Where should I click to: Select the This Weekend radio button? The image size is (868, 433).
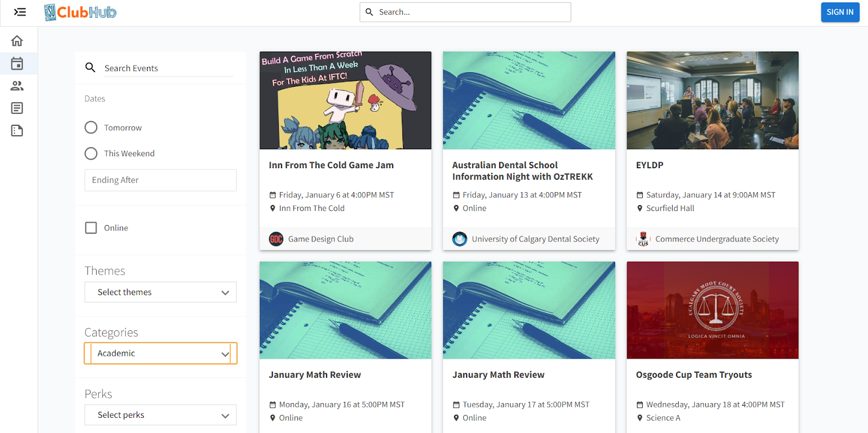coord(91,154)
